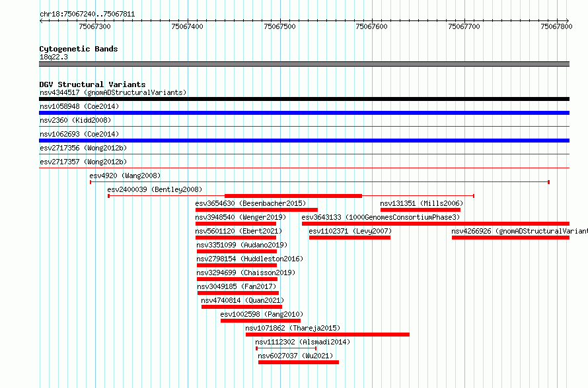Click the thin red line under nsv2360
This screenshot has width=588, height=388.
tap(304, 127)
